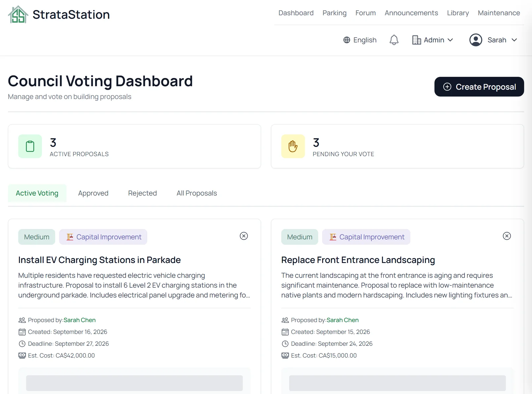The height and width of the screenshot is (394, 532).
Task: Open Sarah Chen link on Landscaping proposal
Action: 342,320
